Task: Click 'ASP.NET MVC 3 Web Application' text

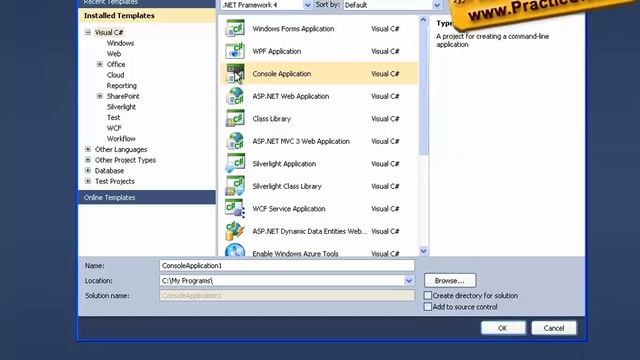Action: pyautogui.click(x=301, y=141)
